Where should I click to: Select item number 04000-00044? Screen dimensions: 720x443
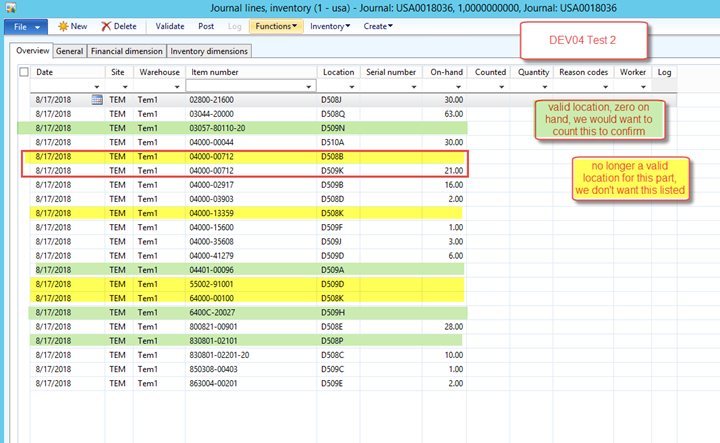pos(211,142)
